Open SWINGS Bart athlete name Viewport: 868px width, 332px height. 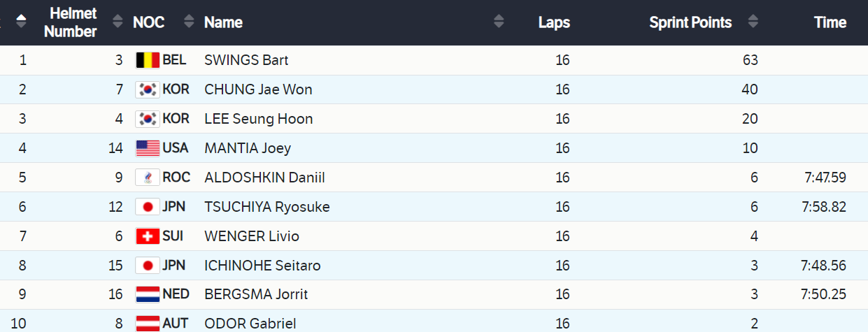pyautogui.click(x=246, y=60)
